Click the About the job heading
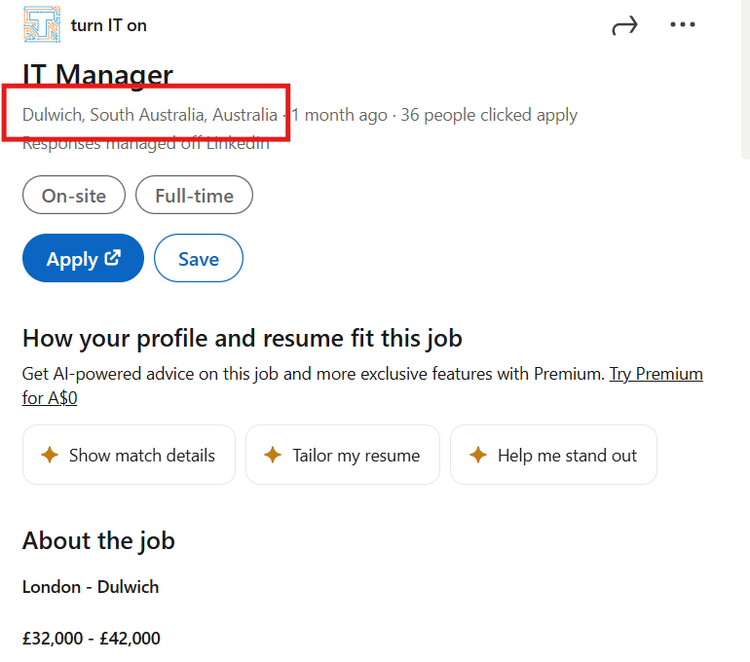The image size is (750, 662). click(99, 541)
